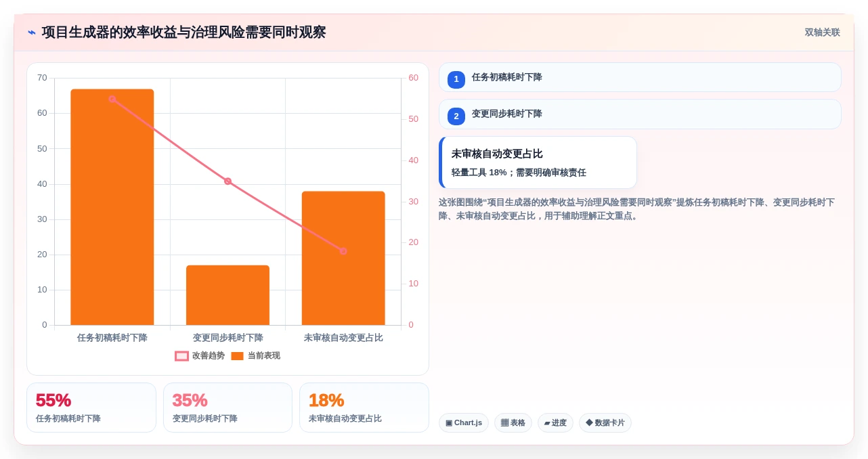The width and height of the screenshot is (868, 459).
Task: Click the Chart.js tag icon
Action: click(449, 423)
